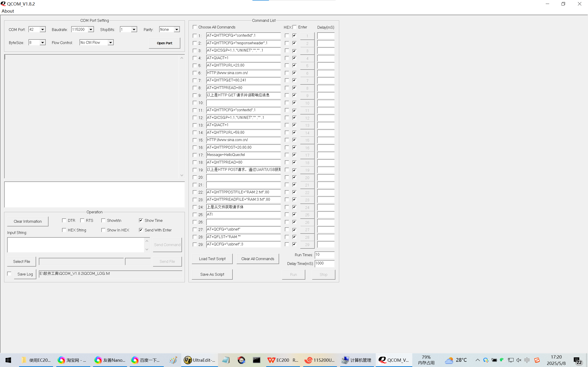The width and height of the screenshot is (588, 367).
Task: Open the Baudrate dropdown list
Action: click(x=91, y=30)
